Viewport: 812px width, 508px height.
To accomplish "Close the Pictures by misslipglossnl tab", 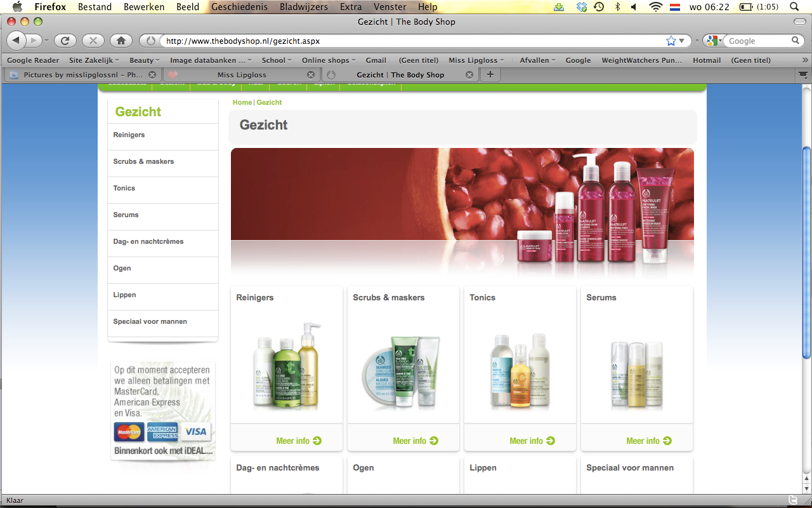I will point(152,75).
